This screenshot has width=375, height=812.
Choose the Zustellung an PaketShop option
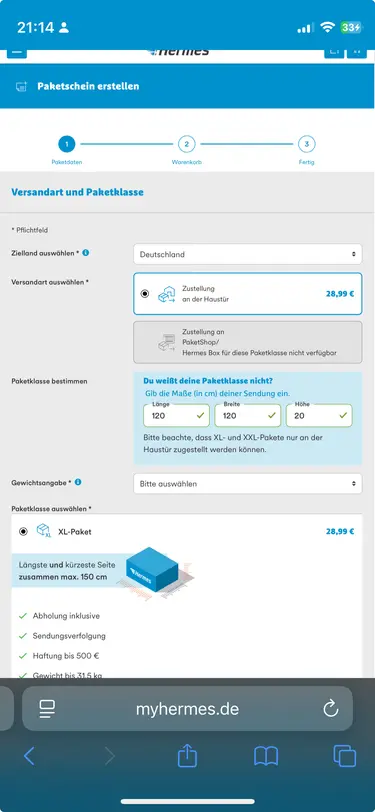pos(248,342)
